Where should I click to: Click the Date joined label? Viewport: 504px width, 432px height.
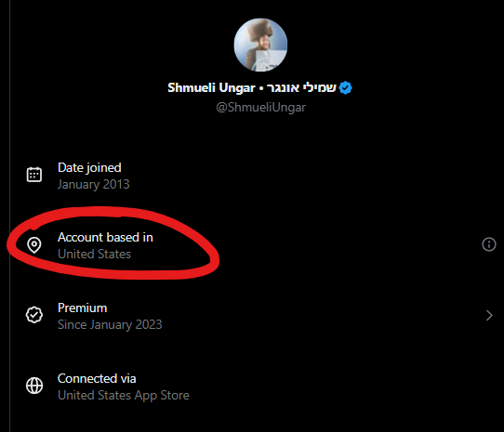pos(89,168)
